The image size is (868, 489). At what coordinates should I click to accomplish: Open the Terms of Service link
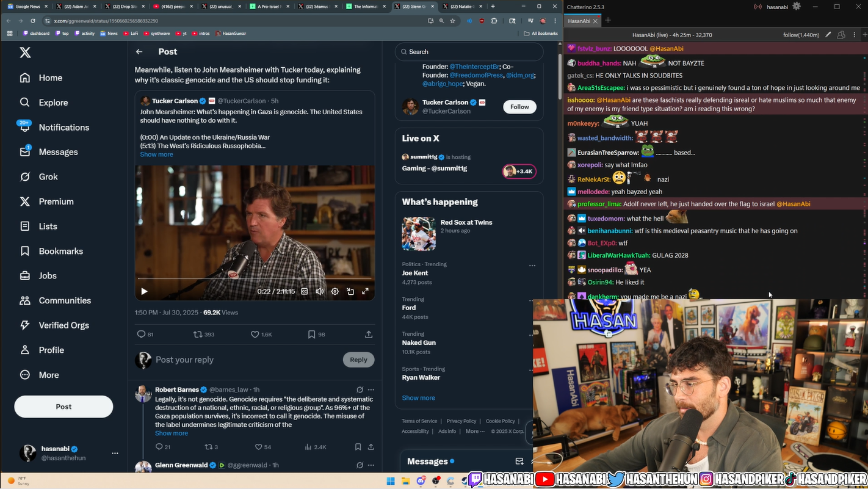[x=419, y=421]
